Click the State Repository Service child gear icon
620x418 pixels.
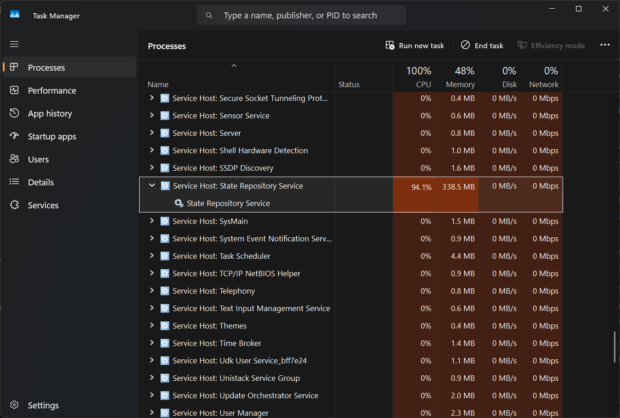tap(179, 203)
